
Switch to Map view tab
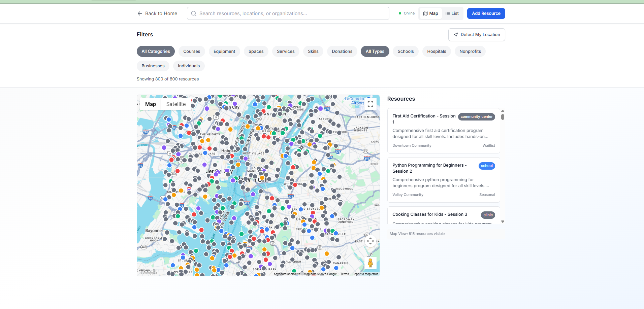click(430, 13)
